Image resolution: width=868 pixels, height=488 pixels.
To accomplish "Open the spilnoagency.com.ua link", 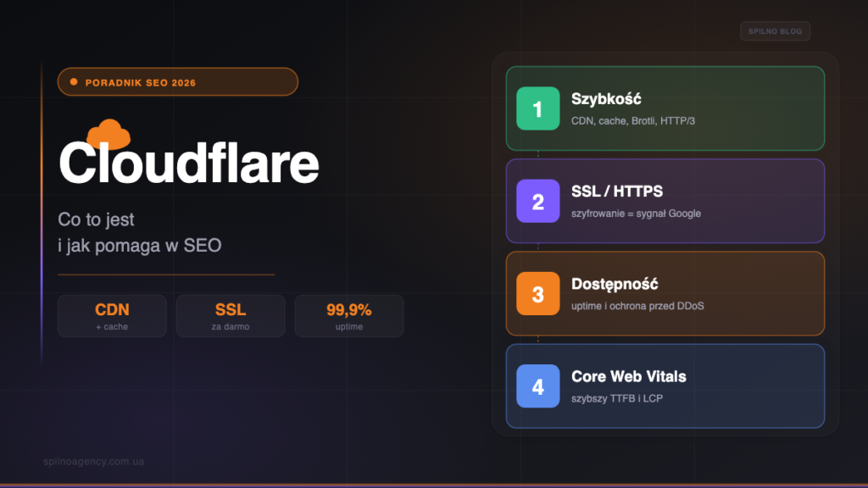I will pos(93,461).
